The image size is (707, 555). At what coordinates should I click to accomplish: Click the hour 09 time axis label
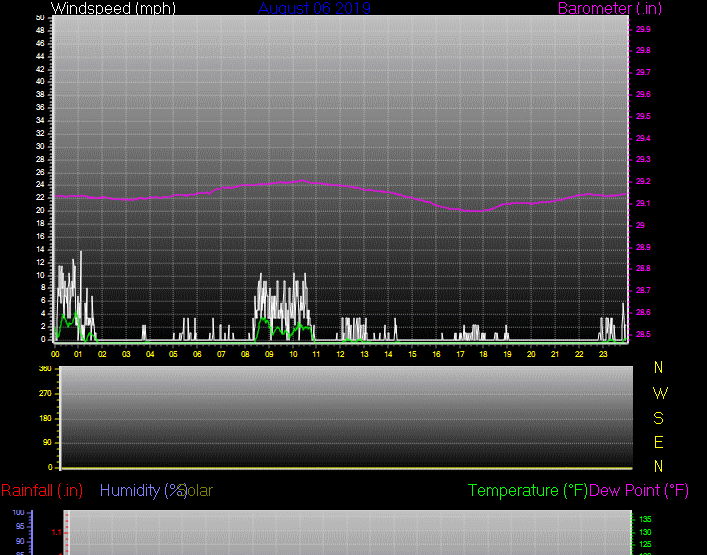coord(269,354)
